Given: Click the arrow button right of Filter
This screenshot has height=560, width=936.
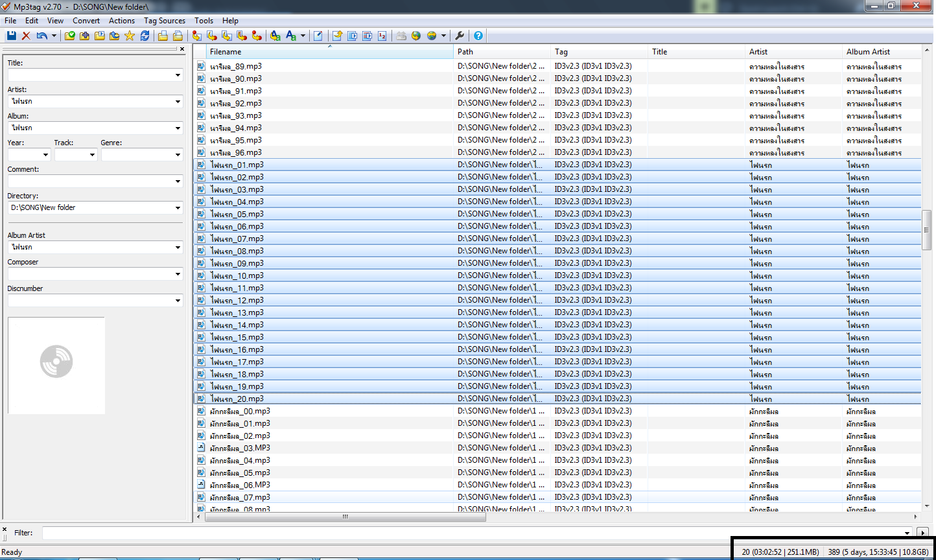Looking at the screenshot, I should tap(924, 533).
